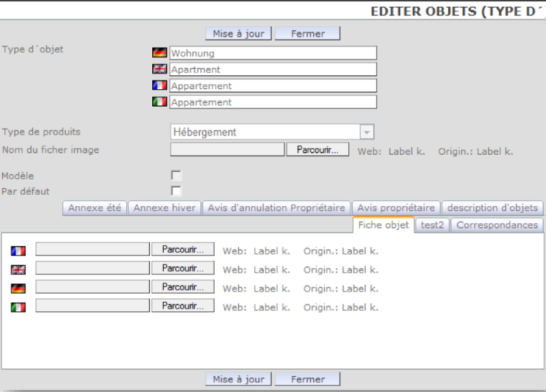Enable the Modèle checkbox
This screenshot has height=392, width=546.
point(176,175)
